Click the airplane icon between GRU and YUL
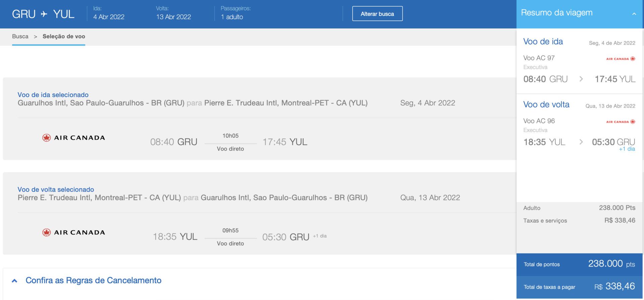 (44, 14)
